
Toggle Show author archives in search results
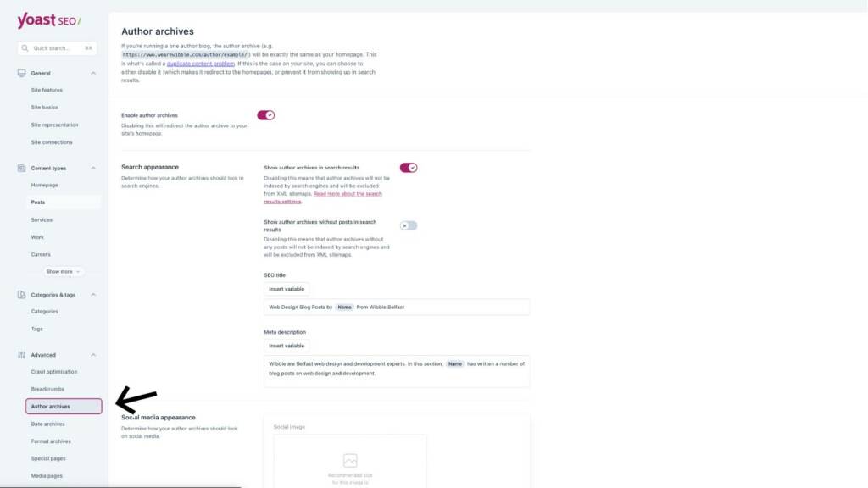[x=409, y=168]
